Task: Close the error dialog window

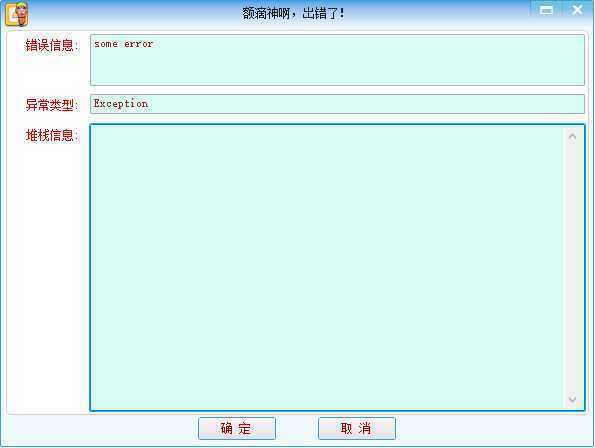Action: [577, 10]
